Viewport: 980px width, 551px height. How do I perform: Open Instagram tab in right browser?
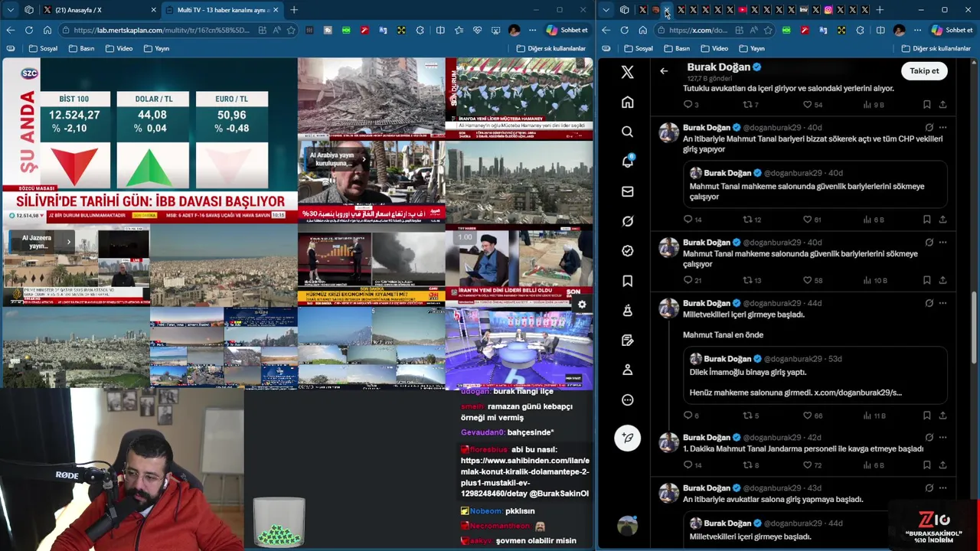pos(828,10)
